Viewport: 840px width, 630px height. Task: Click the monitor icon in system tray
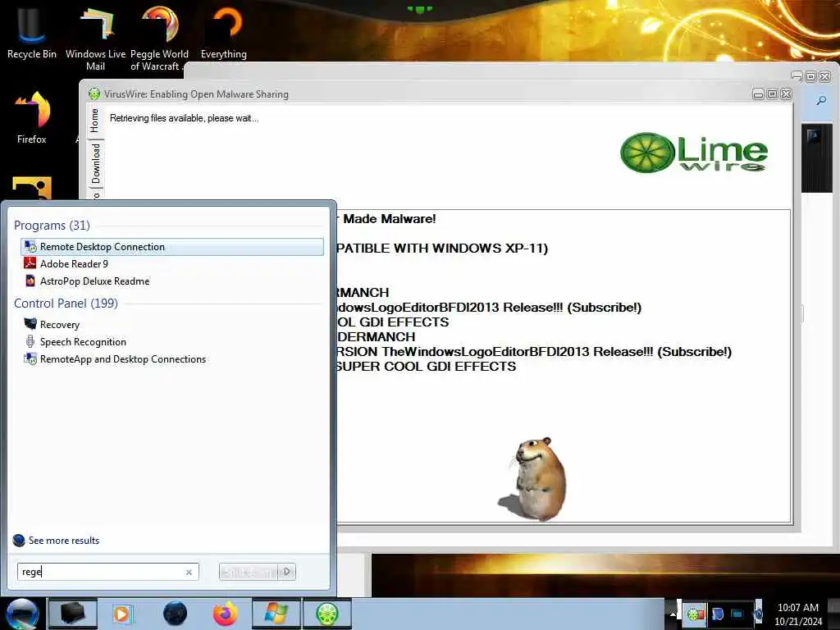pyautogui.click(x=738, y=614)
